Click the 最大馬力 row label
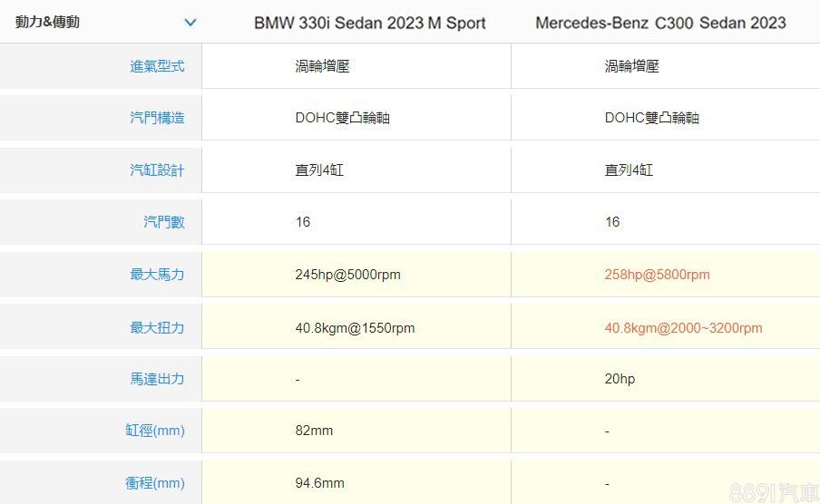This screenshot has width=820, height=504. coord(156,274)
